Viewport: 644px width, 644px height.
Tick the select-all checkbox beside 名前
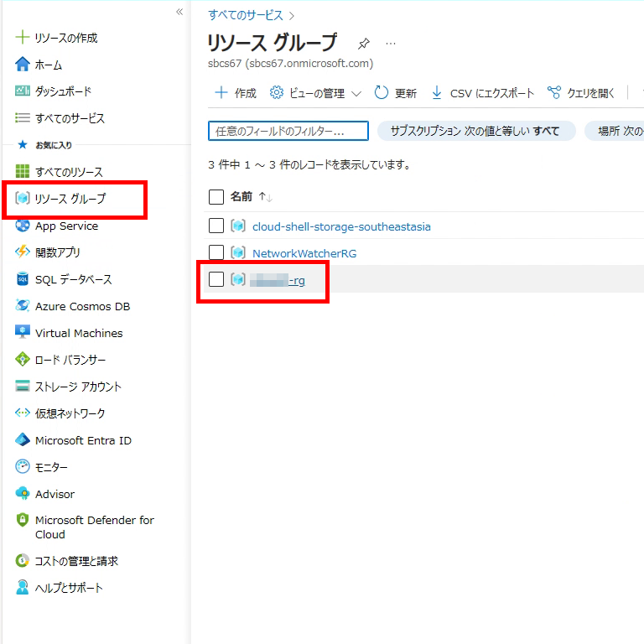pyautogui.click(x=216, y=197)
